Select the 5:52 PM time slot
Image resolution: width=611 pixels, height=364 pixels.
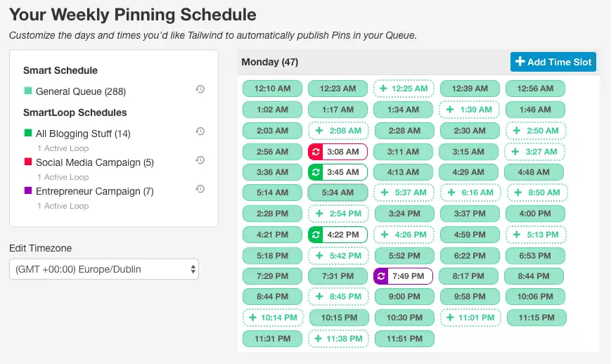coord(404,256)
